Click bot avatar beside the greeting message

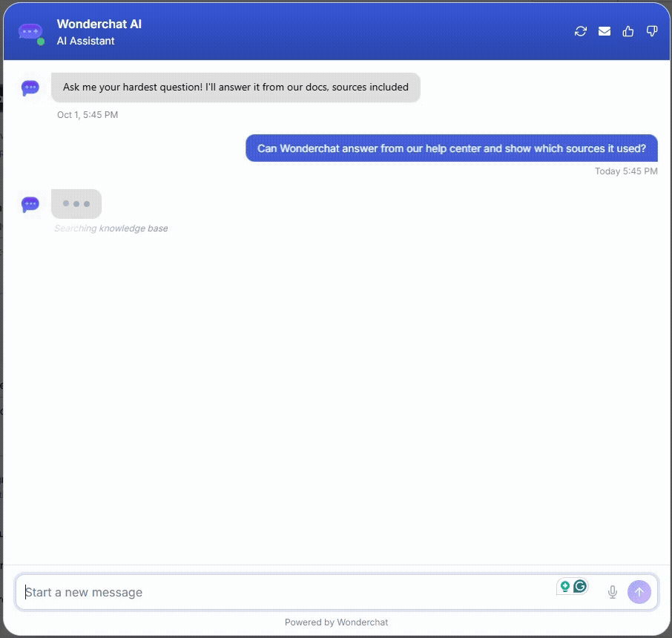pos(30,88)
